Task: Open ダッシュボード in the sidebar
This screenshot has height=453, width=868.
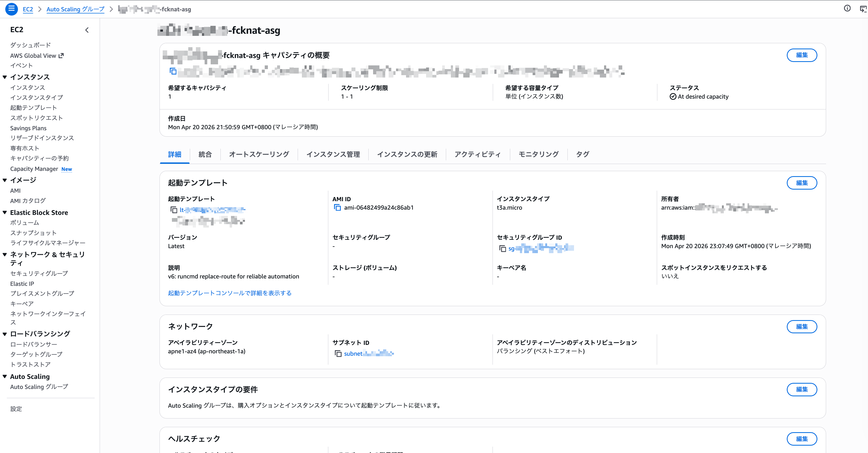Action: pos(31,45)
